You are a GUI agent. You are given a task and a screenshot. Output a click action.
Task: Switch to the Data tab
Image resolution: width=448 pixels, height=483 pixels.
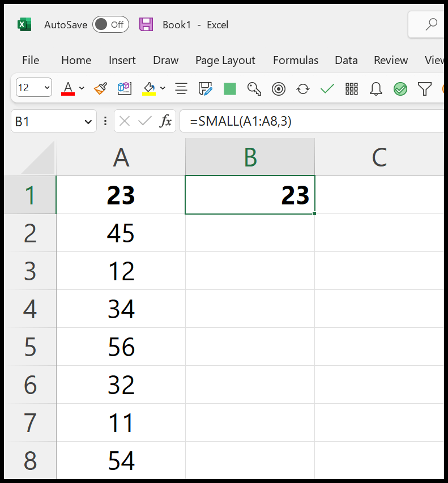tap(346, 60)
